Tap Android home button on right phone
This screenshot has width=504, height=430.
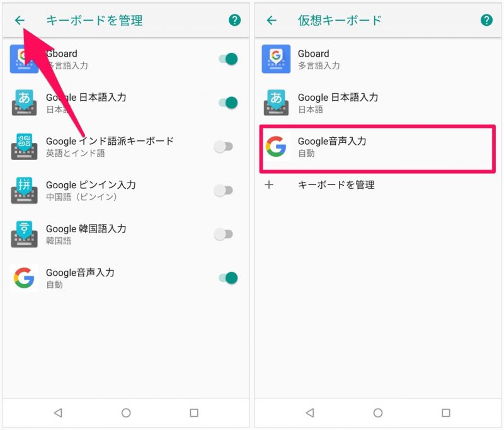[378, 412]
